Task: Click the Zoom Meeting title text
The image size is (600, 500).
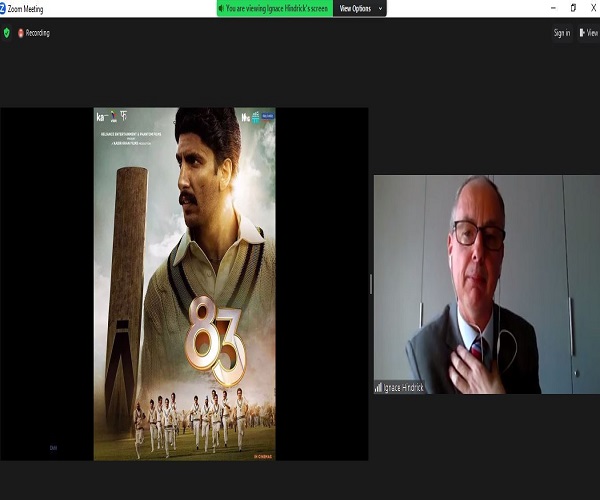Action: tap(25, 9)
